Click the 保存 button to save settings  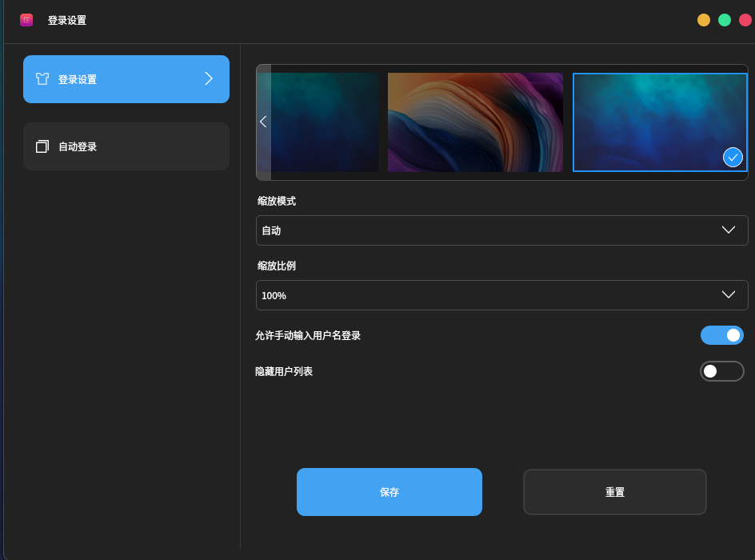[x=389, y=492]
